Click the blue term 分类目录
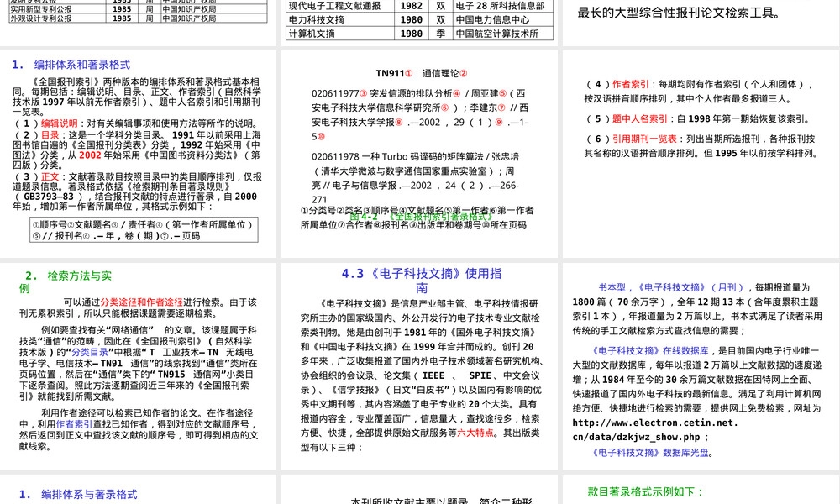 point(90,352)
